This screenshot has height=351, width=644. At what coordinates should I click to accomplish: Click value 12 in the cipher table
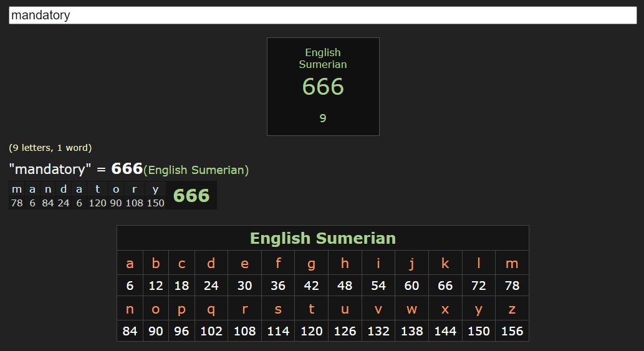coord(156,286)
